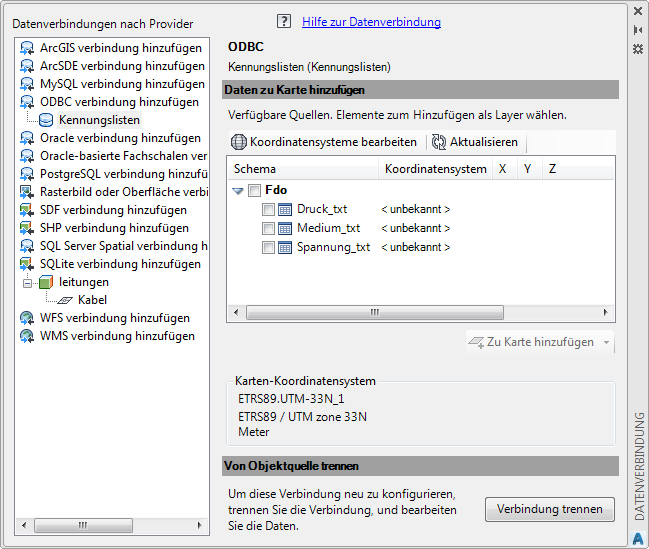Click the Aktualisieren refresh icon
Image resolution: width=649 pixels, height=549 pixels.
coord(439,142)
